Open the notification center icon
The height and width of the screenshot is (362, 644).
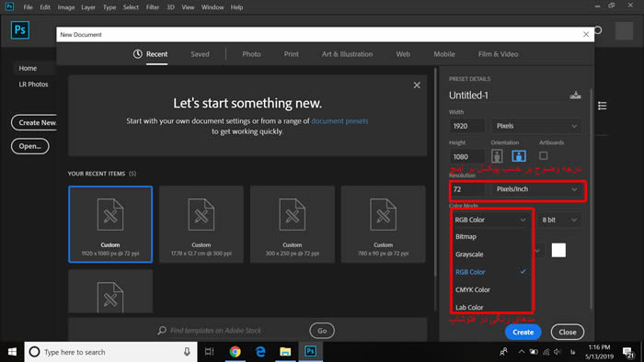tap(628, 352)
